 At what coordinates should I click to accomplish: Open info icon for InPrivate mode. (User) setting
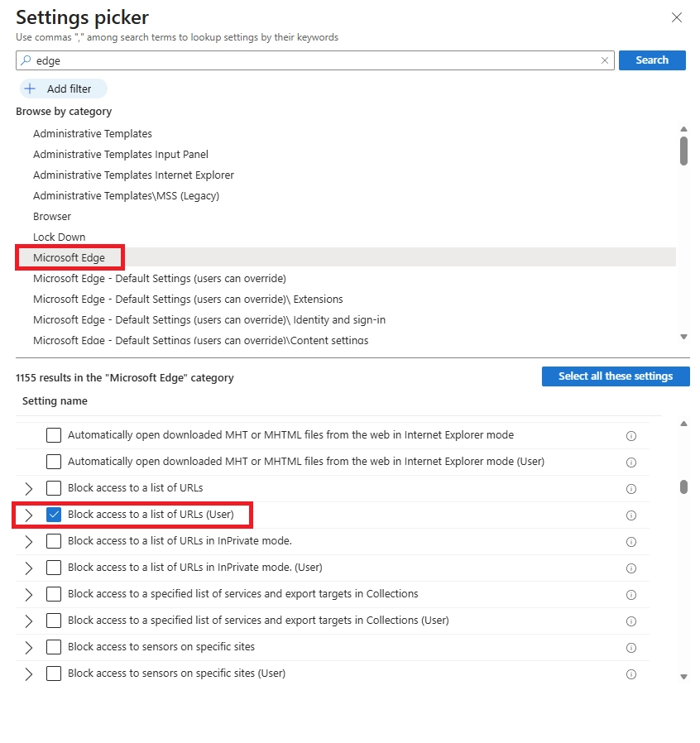(630, 568)
